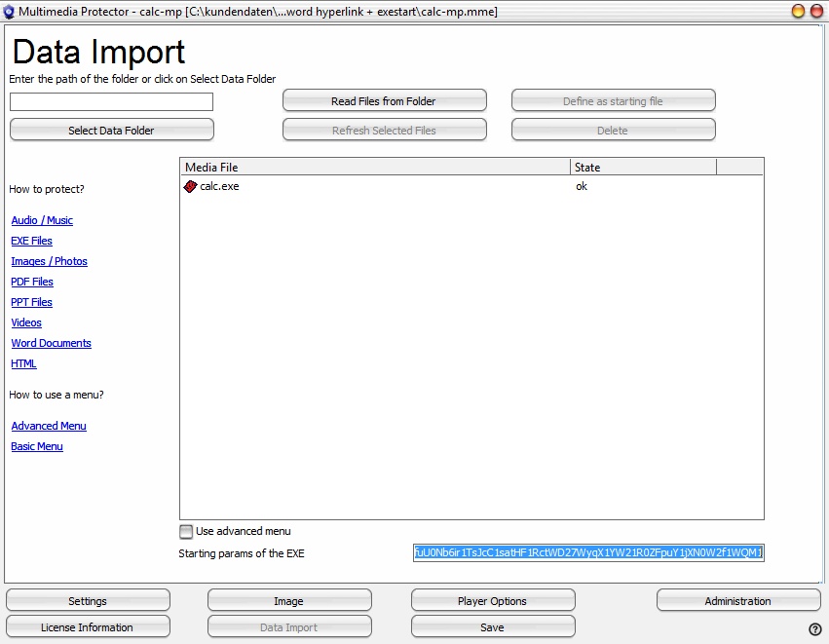The height and width of the screenshot is (644, 829).
Task: Click the Select Data Folder button
Action: (111, 131)
